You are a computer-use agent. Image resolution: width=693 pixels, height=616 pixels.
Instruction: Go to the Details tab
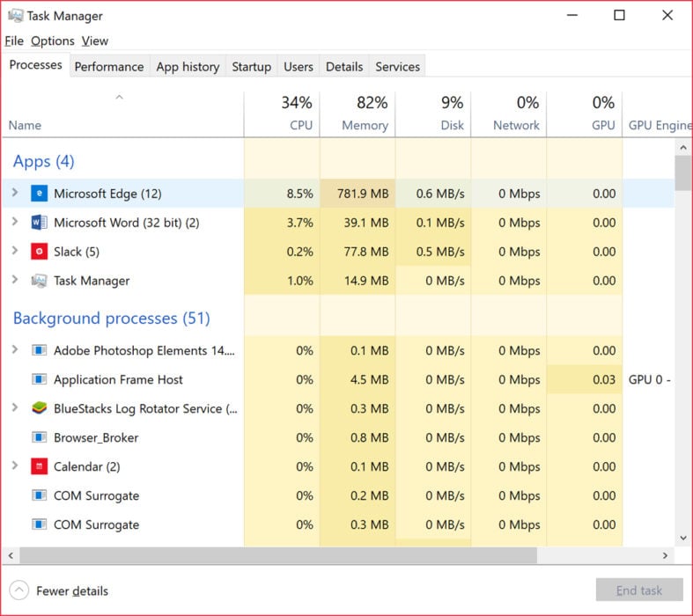[344, 67]
